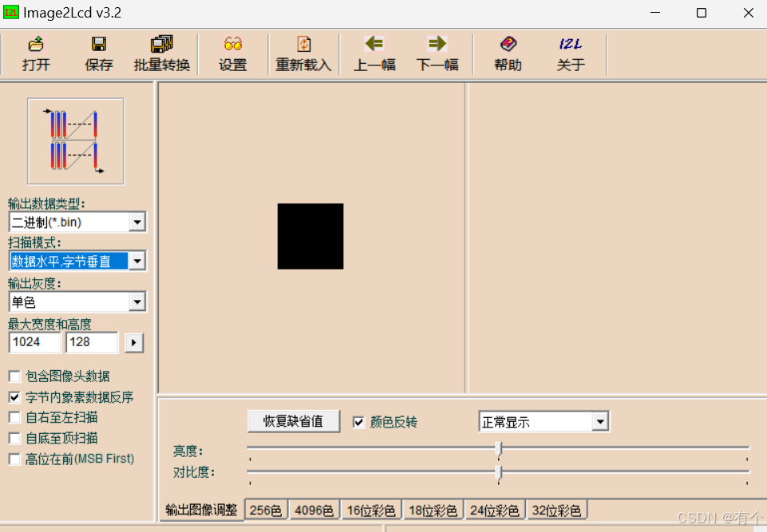The height and width of the screenshot is (532, 767).
Task: Switch to 4096色 tab
Action: [x=314, y=510]
